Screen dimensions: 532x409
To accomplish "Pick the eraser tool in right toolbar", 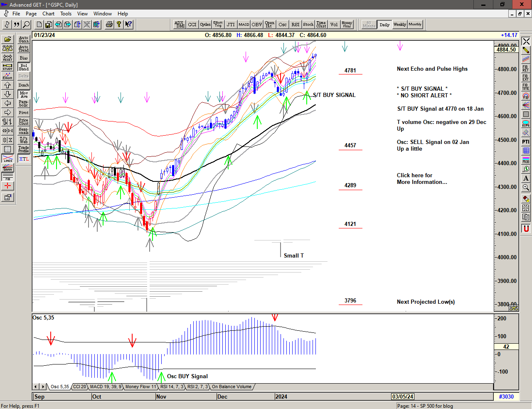I will click(526, 199).
